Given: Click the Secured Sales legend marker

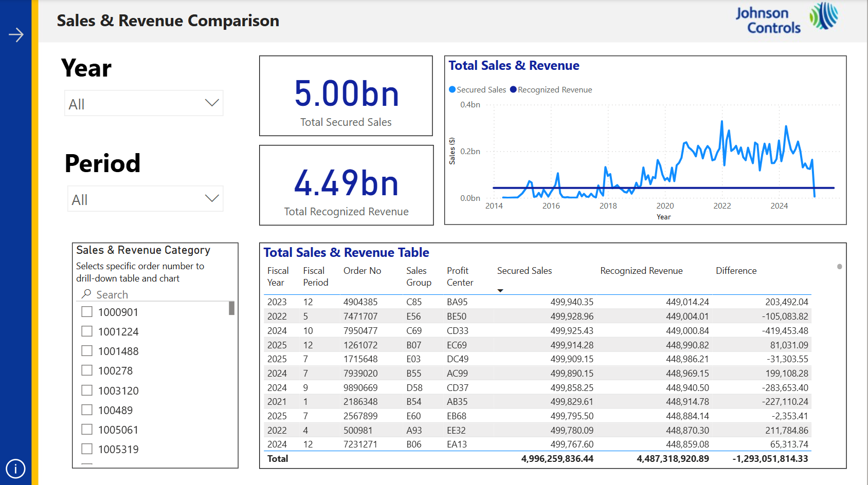Looking at the screenshot, I should pyautogui.click(x=453, y=89).
